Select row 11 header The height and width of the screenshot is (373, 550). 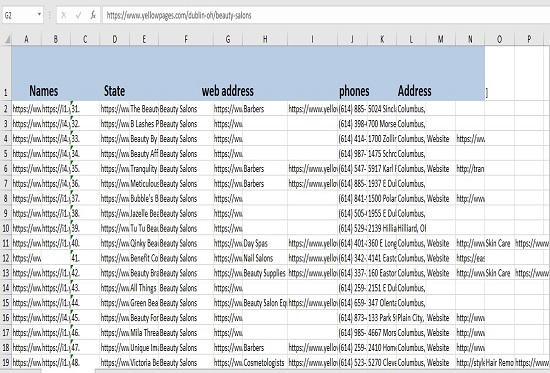click(6, 243)
